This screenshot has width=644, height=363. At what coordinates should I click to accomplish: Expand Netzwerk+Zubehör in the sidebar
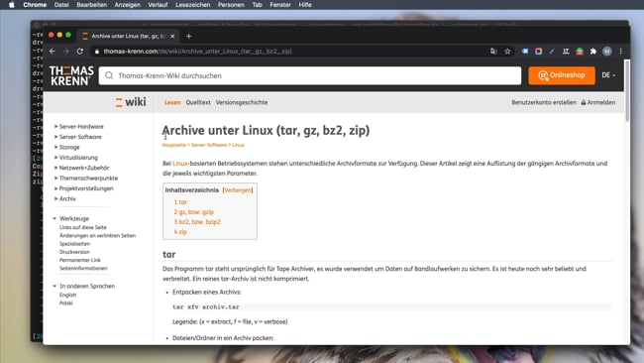84,168
